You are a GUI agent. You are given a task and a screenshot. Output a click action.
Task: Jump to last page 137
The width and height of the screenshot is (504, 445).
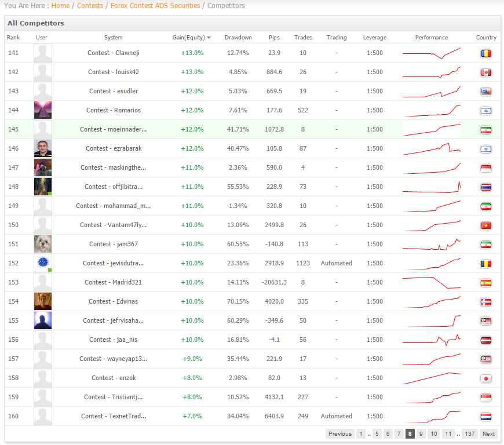point(469,434)
